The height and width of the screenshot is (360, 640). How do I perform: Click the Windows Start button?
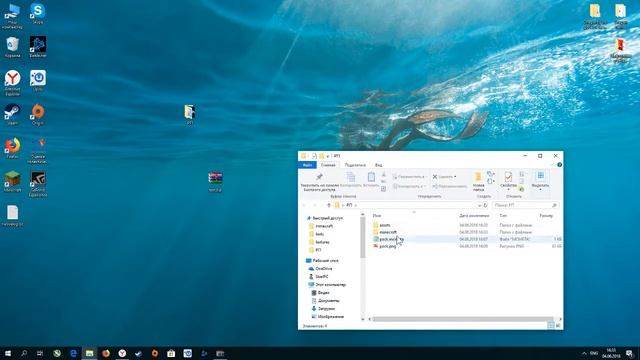coord(7,353)
